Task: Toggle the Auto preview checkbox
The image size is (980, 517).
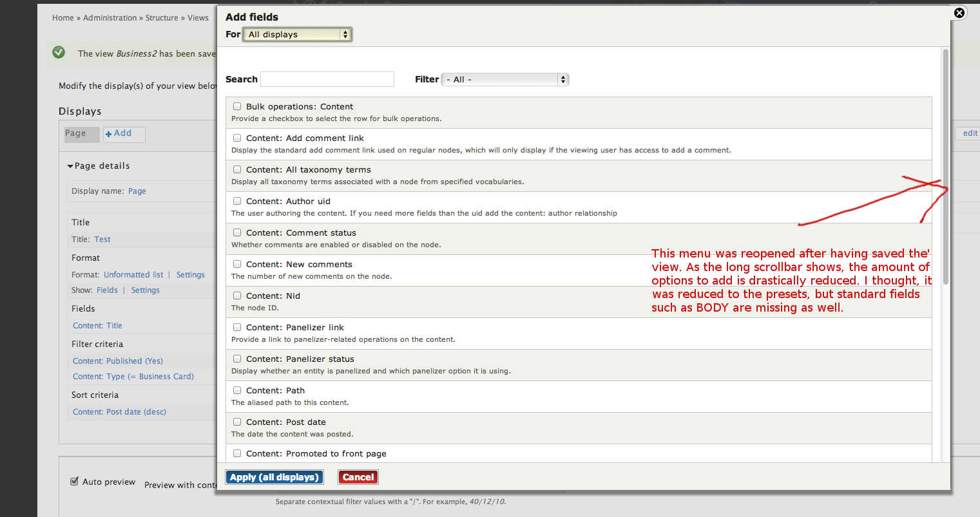Action: pyautogui.click(x=74, y=481)
